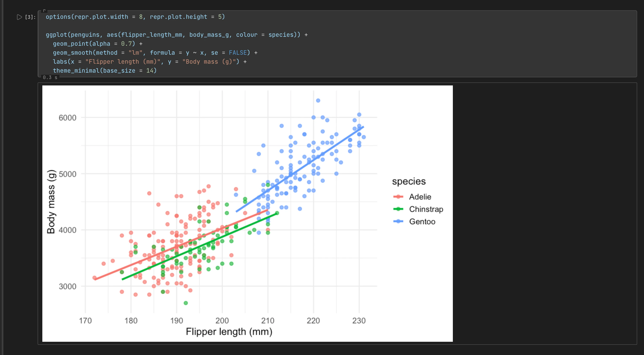Click the 0.3 s execution time label
This screenshot has width=644, height=355.
pyautogui.click(x=50, y=78)
